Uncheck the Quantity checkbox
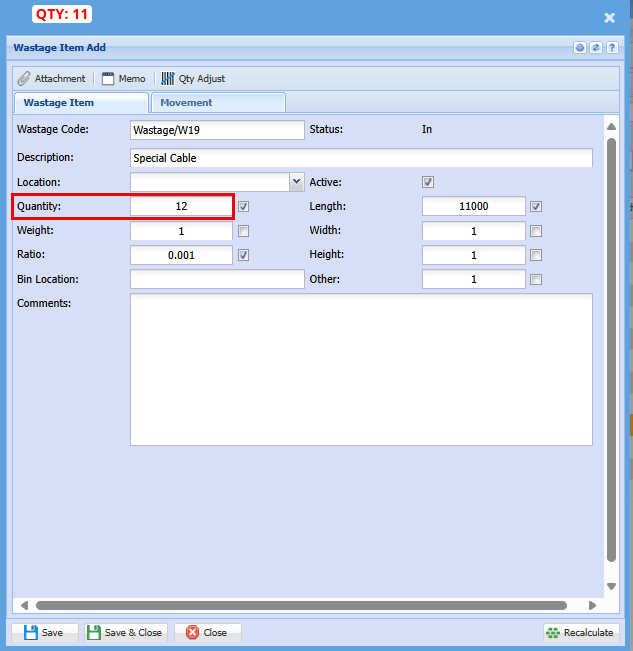 tap(244, 206)
